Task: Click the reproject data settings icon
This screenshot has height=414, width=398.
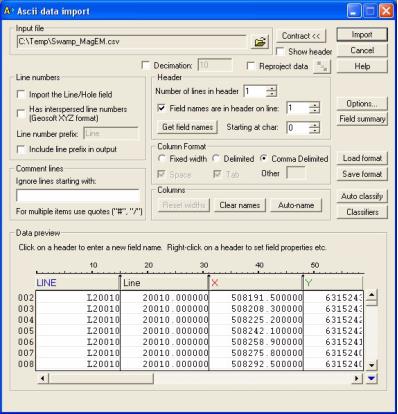Action: tap(322, 66)
